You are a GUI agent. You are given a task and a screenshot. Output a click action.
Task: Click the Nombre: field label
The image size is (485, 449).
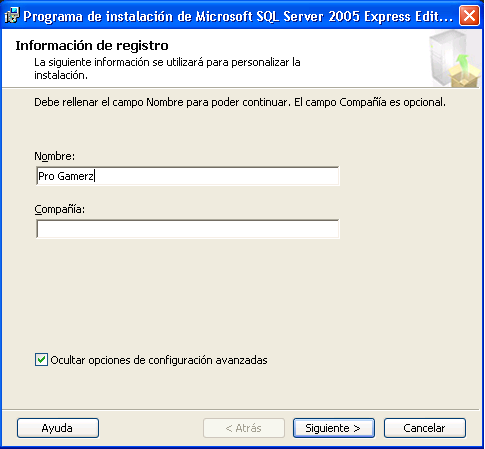point(55,156)
